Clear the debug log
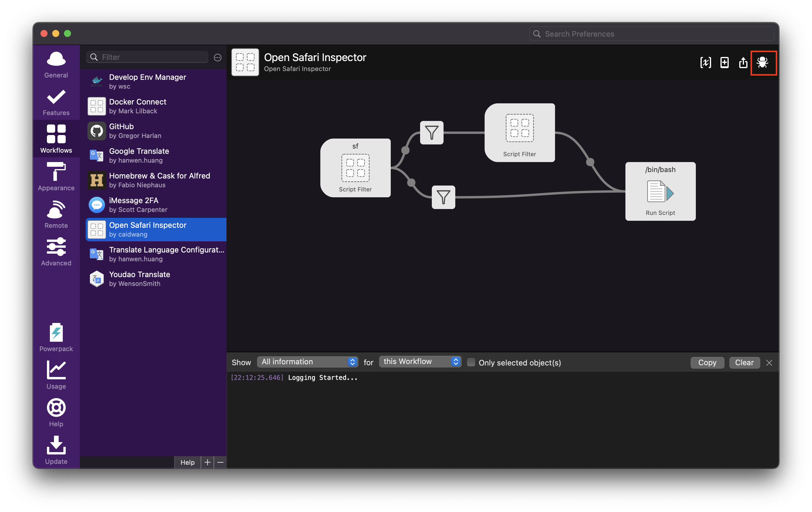The image size is (812, 512). pos(744,363)
